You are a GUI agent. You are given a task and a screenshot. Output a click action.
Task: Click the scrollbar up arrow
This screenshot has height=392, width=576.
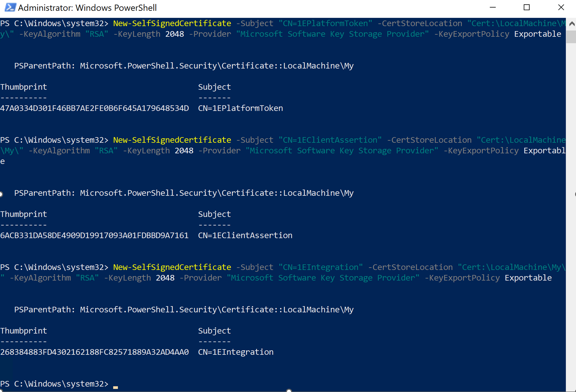[572, 24]
